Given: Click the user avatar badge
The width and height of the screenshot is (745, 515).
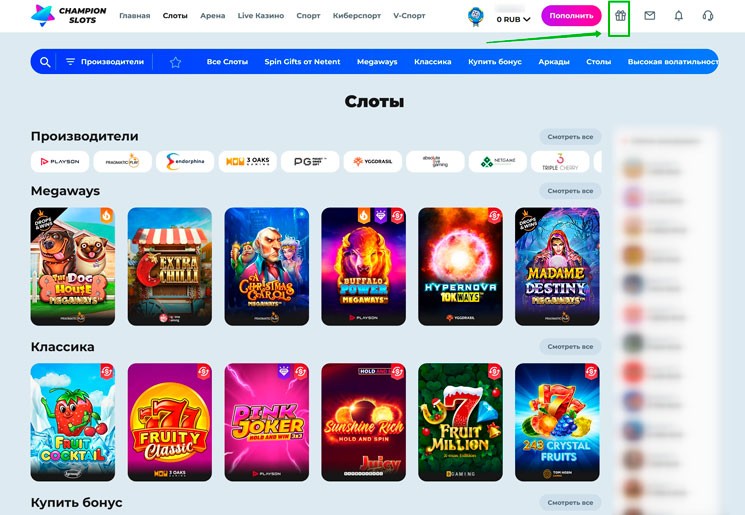Looking at the screenshot, I should [475, 16].
